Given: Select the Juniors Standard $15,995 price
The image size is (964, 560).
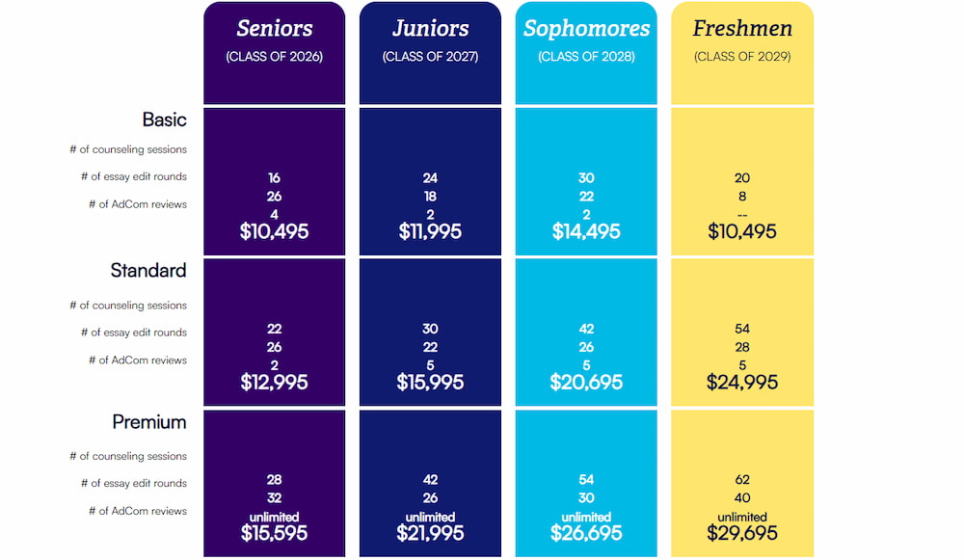Looking at the screenshot, I should [430, 382].
